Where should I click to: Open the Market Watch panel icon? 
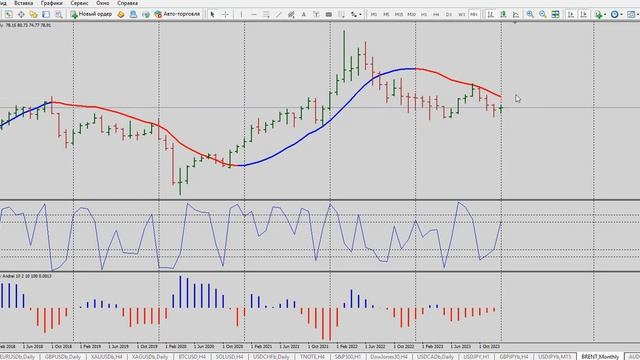pos(8,14)
